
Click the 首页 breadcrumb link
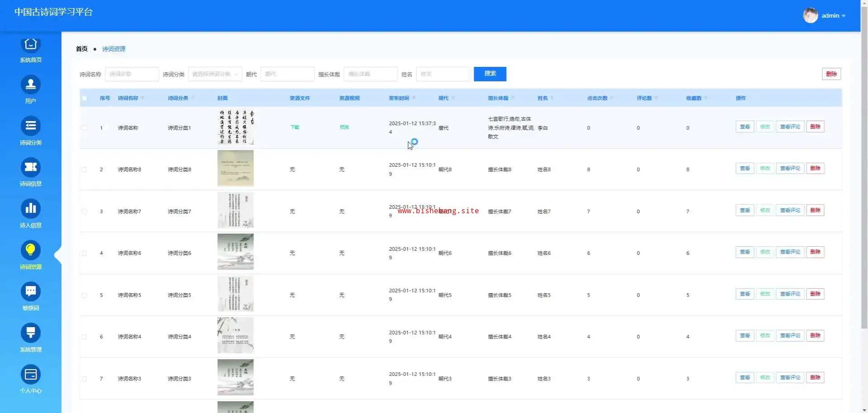pos(82,49)
